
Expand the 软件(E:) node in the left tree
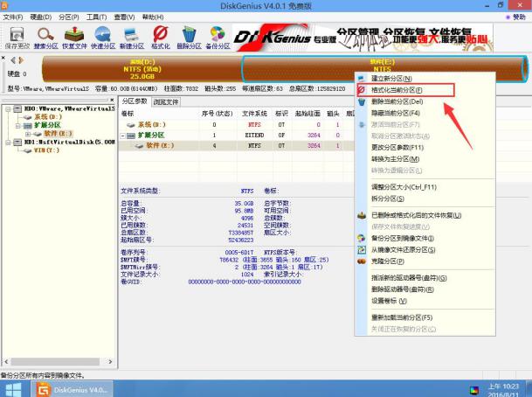coord(28,134)
